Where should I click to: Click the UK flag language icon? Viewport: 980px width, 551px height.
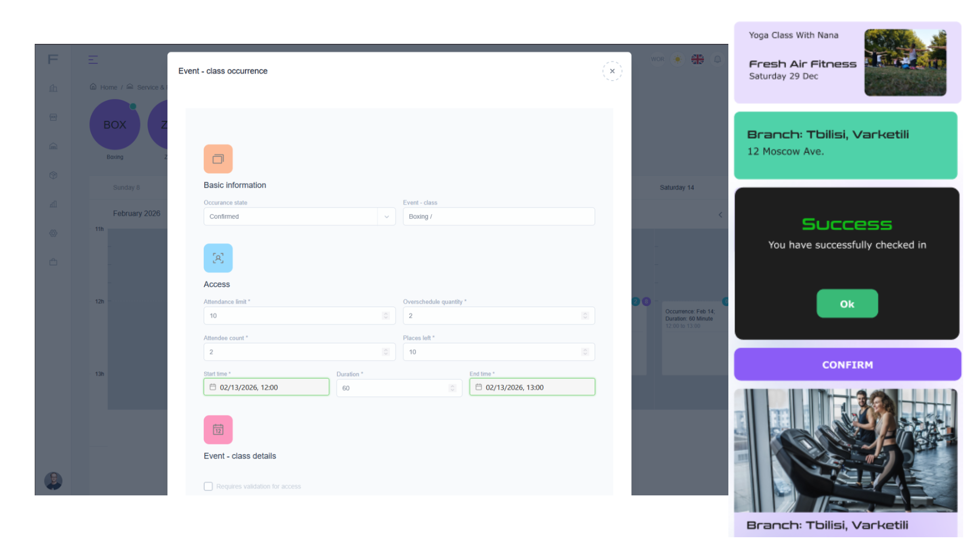click(x=697, y=59)
